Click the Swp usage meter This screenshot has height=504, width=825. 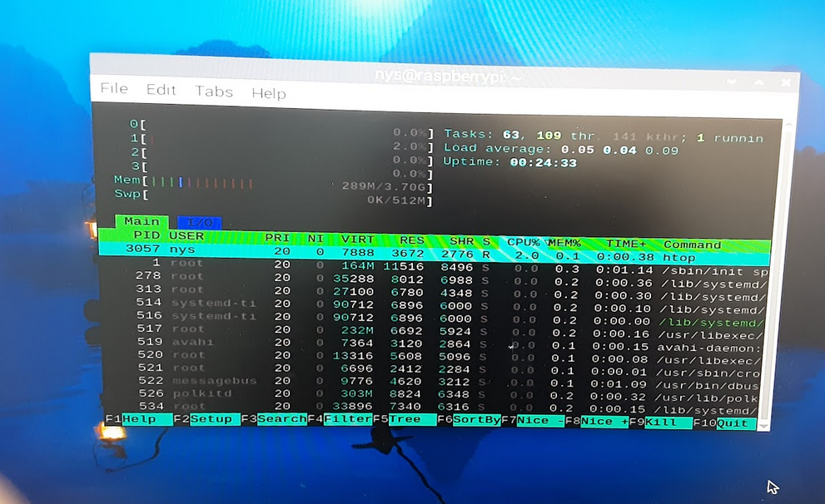[x=273, y=197]
